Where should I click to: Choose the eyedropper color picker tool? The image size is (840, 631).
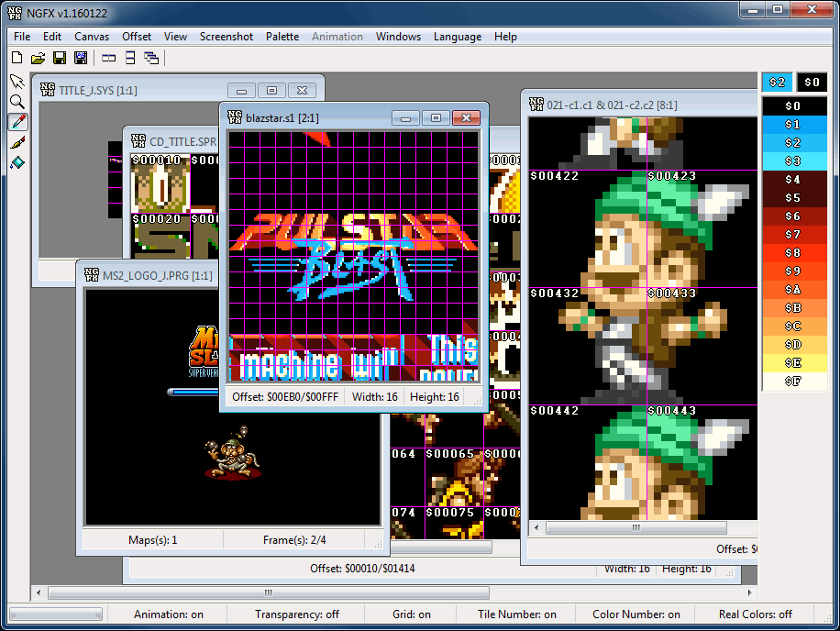17,122
